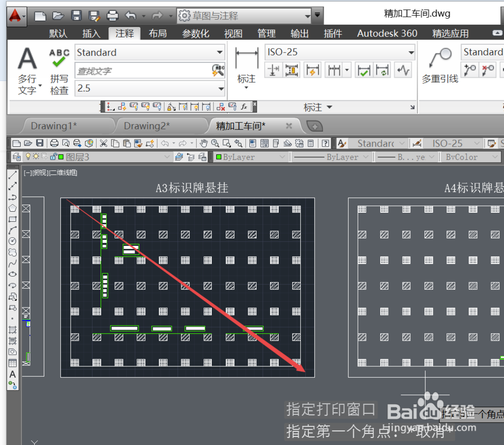Click the Zoom Realtime icon
Screen dimensions: 504x445
[x=215, y=143]
